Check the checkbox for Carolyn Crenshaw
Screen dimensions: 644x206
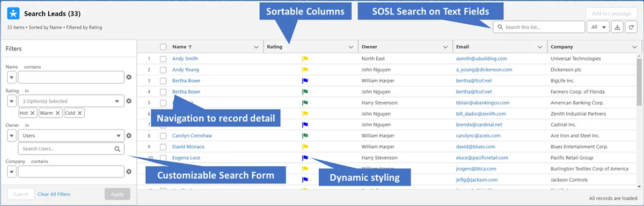pos(163,136)
